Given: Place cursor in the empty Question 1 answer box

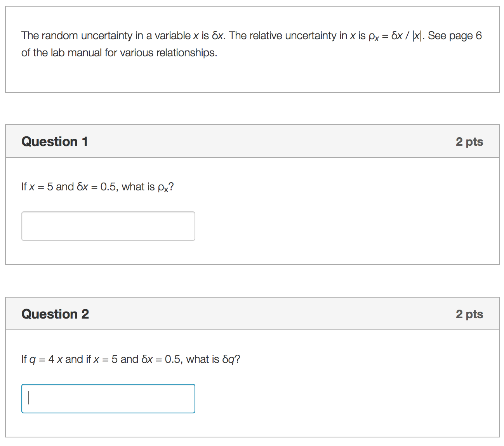Looking at the screenshot, I should point(108,226).
